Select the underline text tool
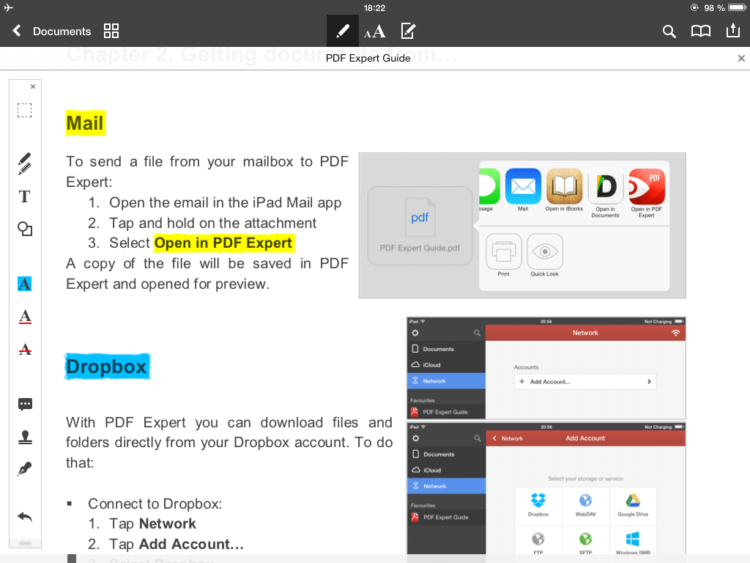Image resolution: width=750 pixels, height=563 pixels. [x=25, y=317]
